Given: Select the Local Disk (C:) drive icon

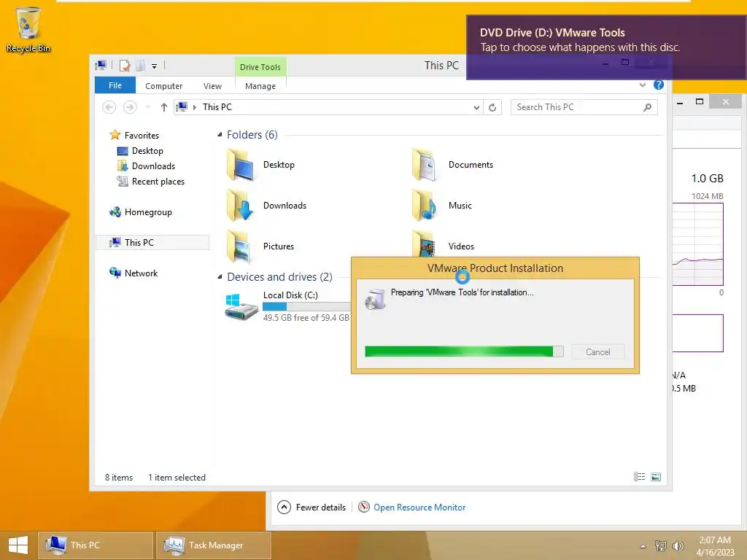Looking at the screenshot, I should click(x=241, y=307).
